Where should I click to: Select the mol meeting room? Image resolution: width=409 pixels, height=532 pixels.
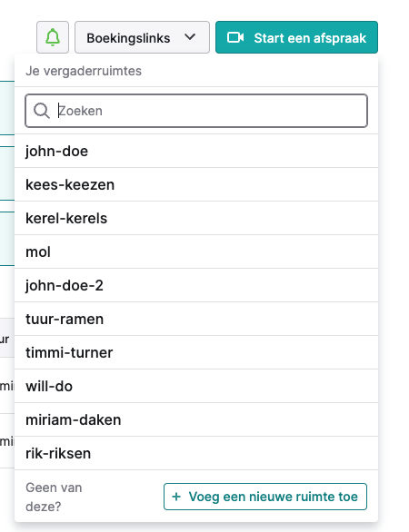196,251
